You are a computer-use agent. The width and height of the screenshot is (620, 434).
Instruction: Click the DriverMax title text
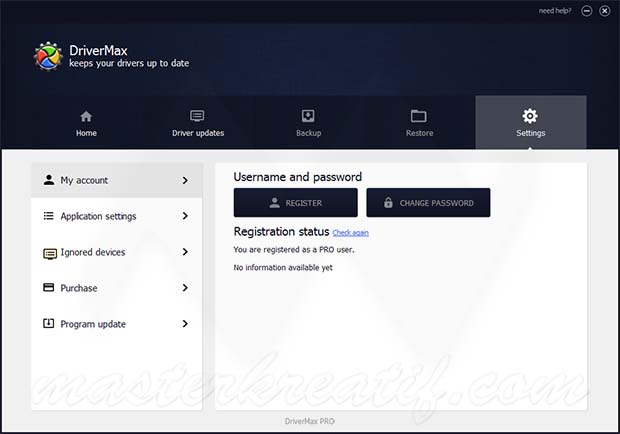tap(98, 50)
